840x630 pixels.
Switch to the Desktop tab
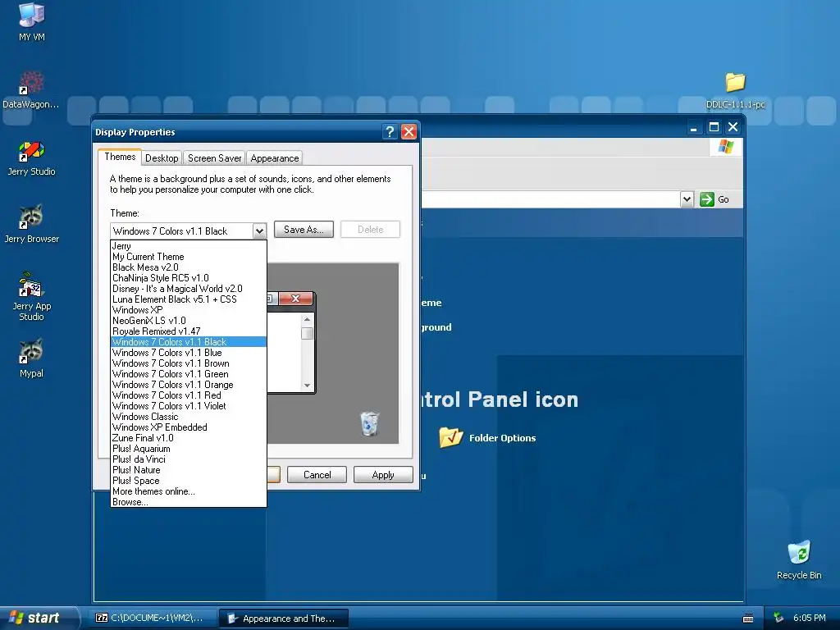162,158
